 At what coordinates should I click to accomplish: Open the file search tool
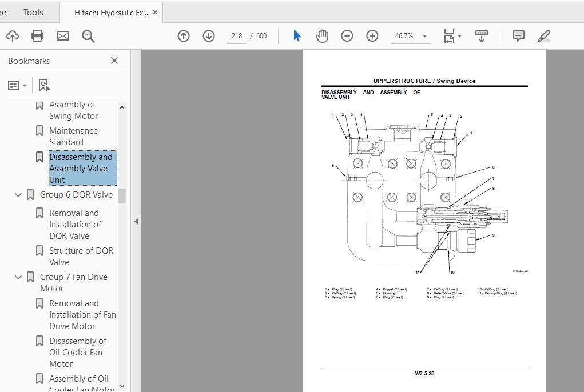(x=87, y=35)
